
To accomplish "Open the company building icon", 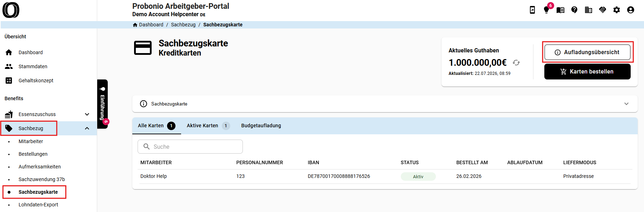I will [x=589, y=10].
